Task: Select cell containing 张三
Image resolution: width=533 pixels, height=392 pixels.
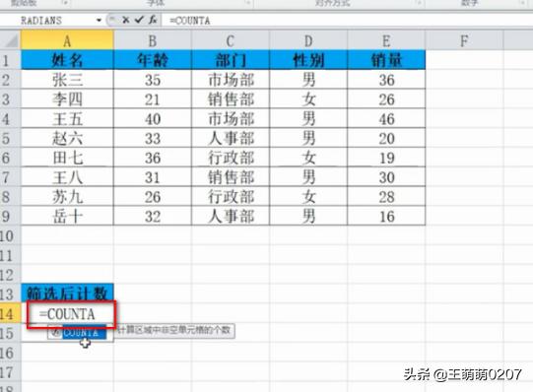Action: [67, 80]
